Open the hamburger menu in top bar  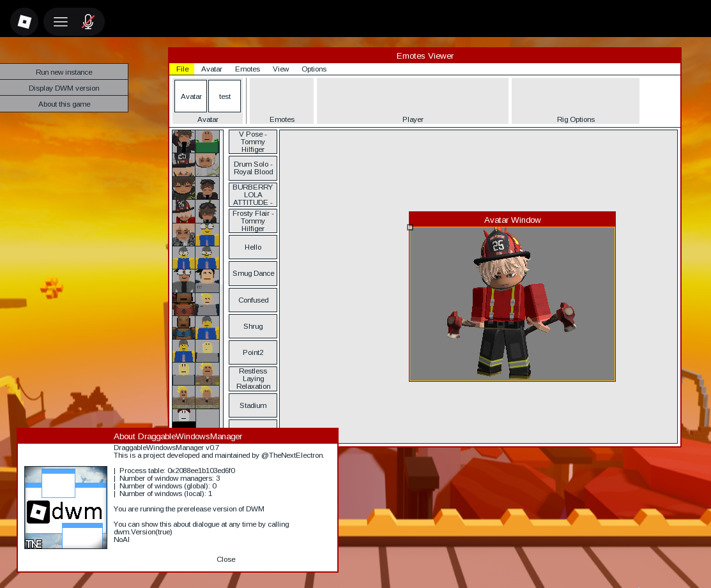pos(60,21)
